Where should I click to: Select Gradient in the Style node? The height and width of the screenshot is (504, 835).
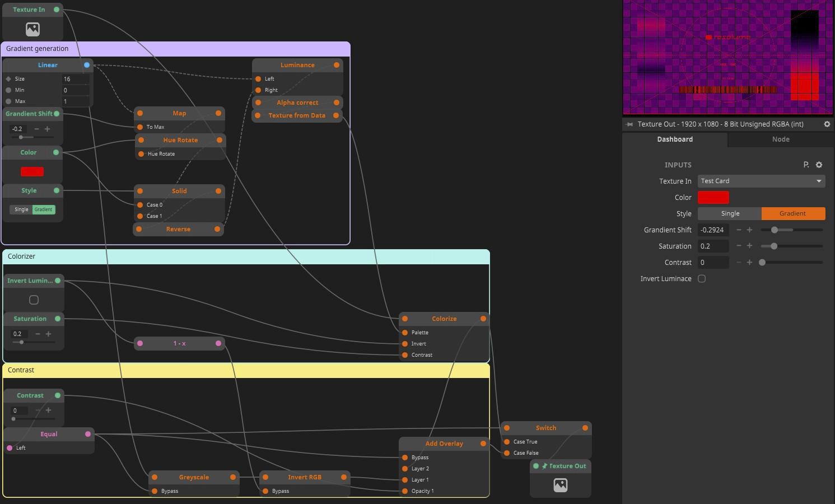coord(44,209)
